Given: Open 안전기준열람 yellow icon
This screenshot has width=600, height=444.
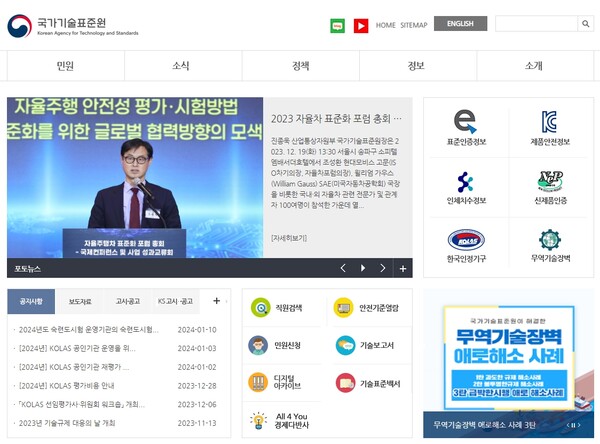Looking at the screenshot, I should pos(343,307).
